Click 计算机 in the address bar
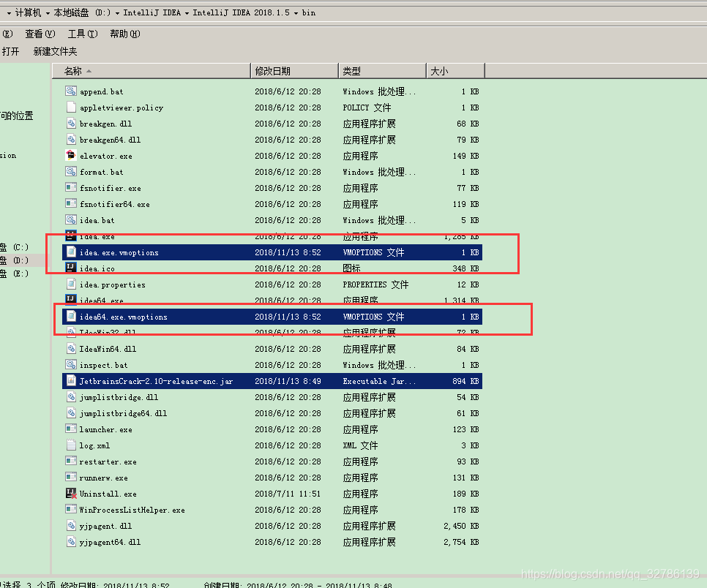707x588 pixels. point(28,12)
